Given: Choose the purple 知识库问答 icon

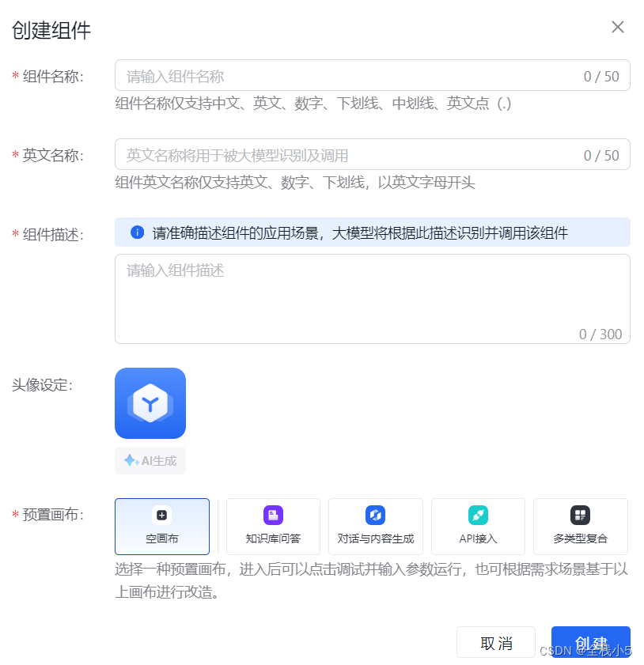Looking at the screenshot, I should coord(273,516).
